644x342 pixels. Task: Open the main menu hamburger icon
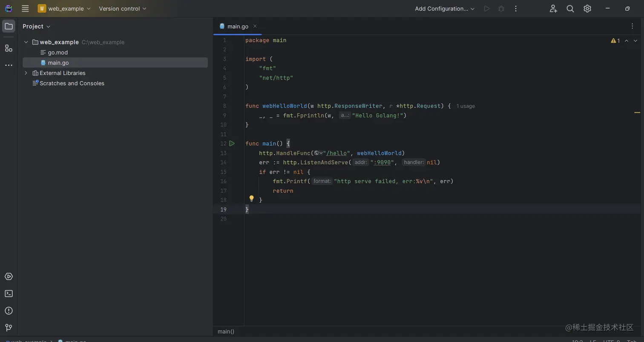(x=25, y=9)
